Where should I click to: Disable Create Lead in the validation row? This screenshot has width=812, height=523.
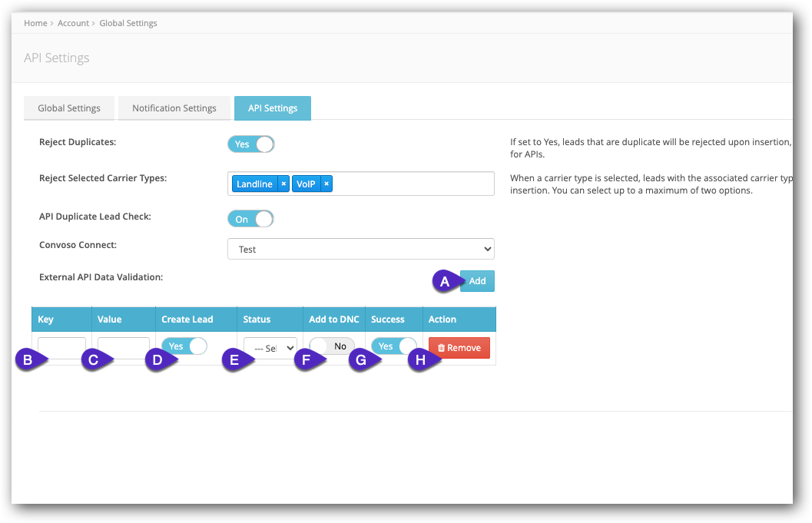point(184,346)
